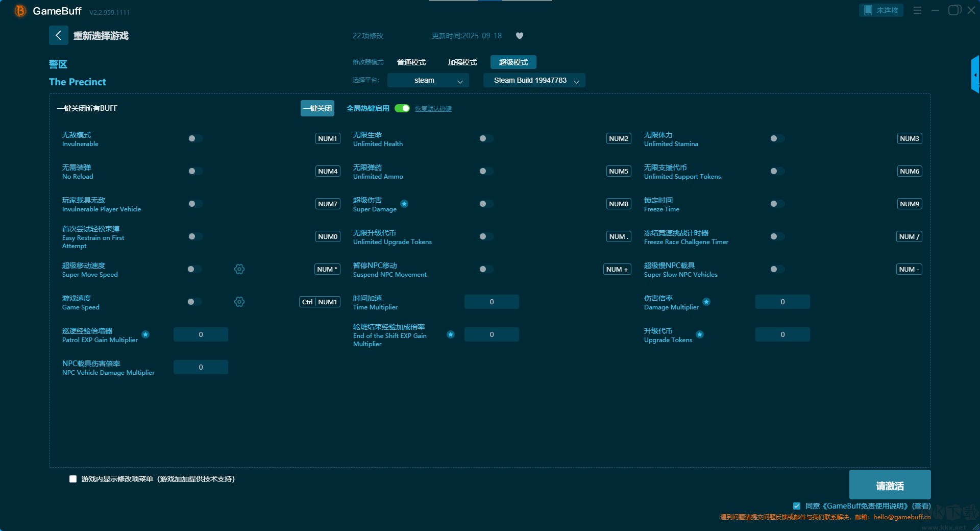The image size is (980, 531).
Task: Open Game Speed gear settings
Action: tap(239, 302)
